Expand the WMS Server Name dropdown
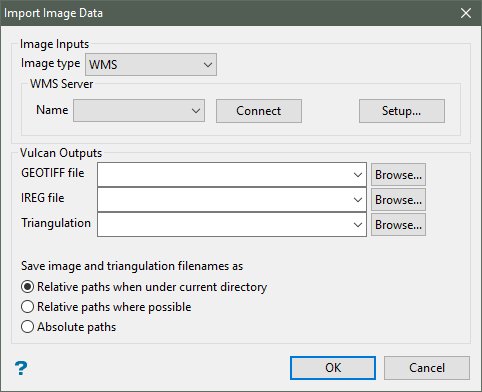This screenshot has width=482, height=392. [139, 110]
